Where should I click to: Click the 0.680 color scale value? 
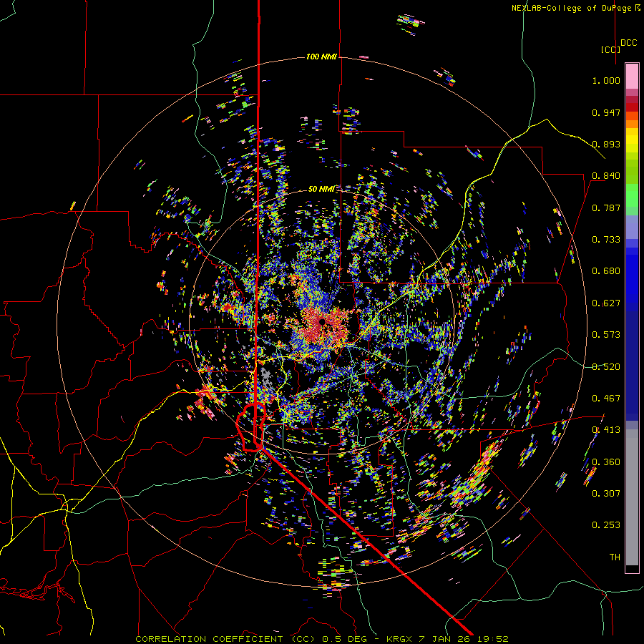click(606, 271)
